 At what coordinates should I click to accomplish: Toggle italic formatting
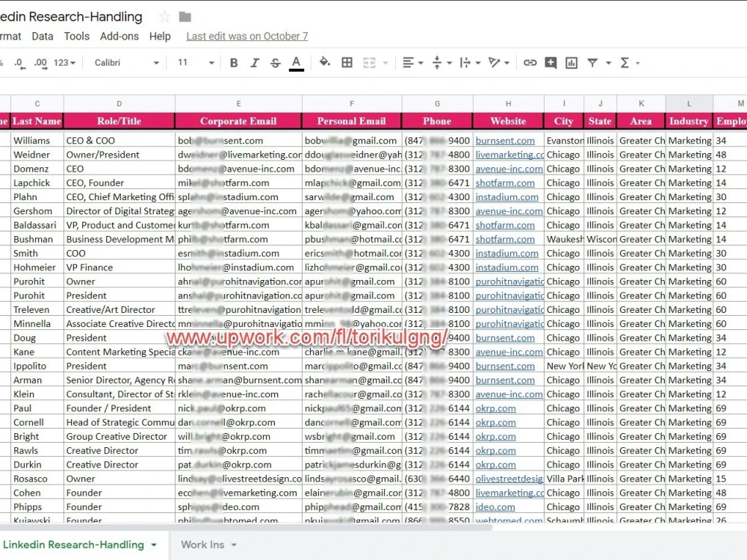[255, 63]
